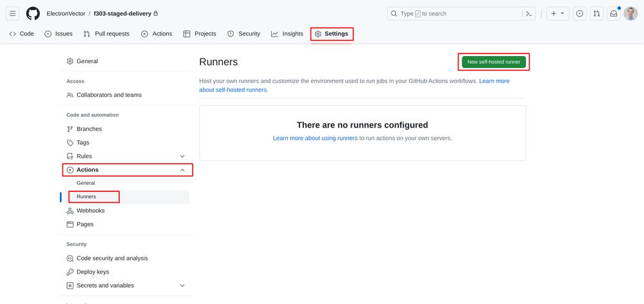Click New self-hosted runner button

point(494,62)
